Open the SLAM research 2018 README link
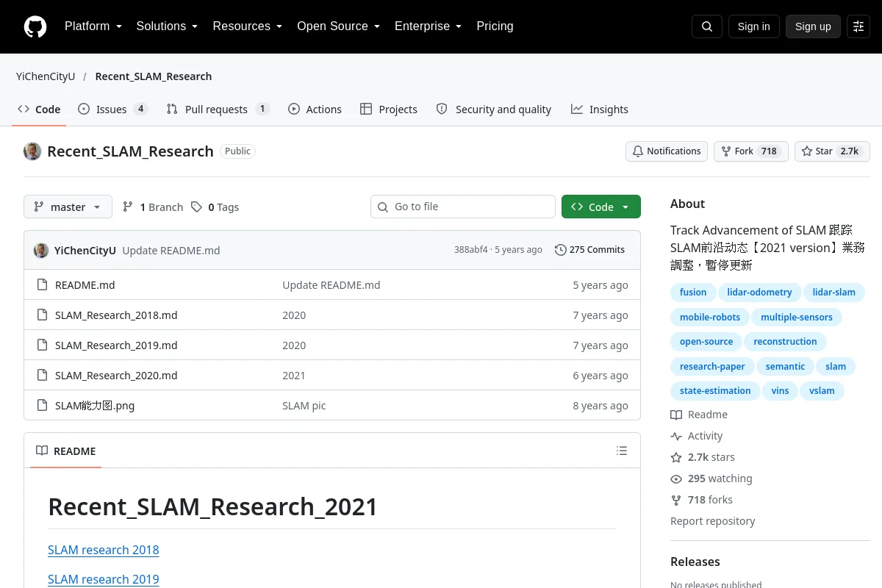The height and width of the screenshot is (588, 882). [104, 550]
